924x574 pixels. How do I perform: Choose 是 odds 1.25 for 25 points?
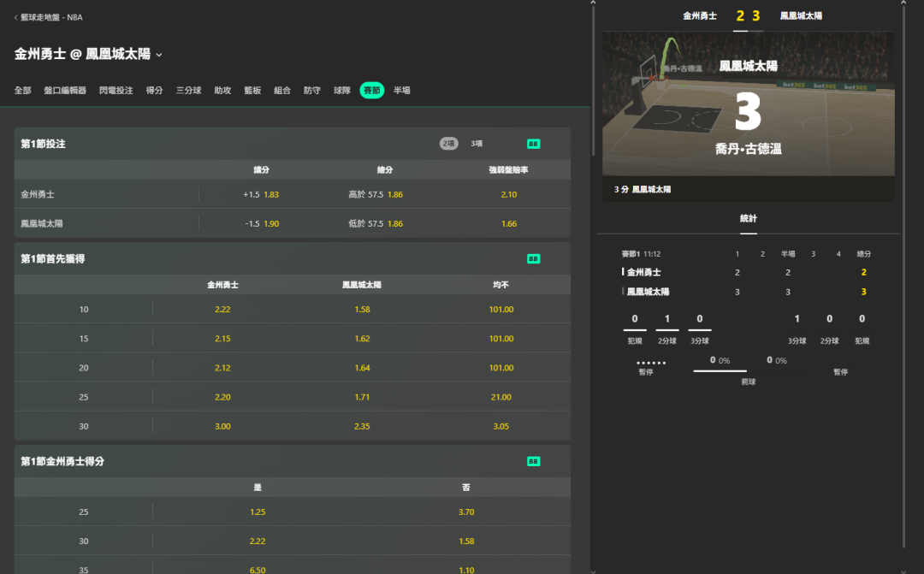click(258, 512)
